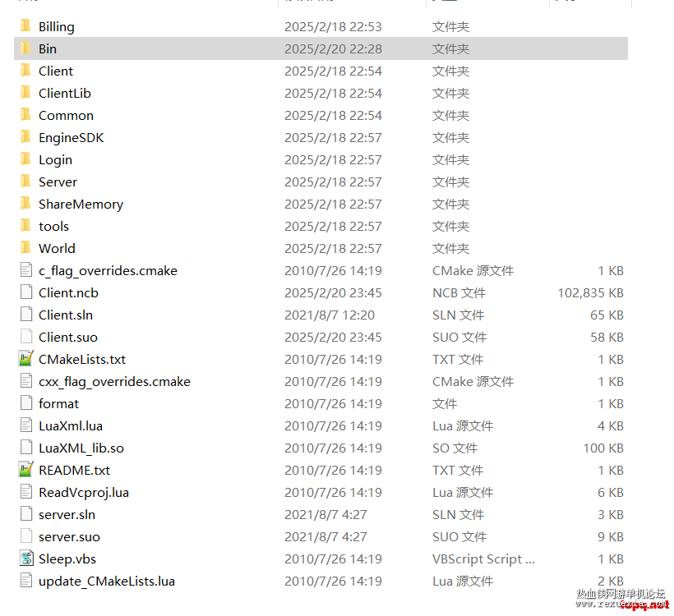The width and height of the screenshot is (674, 616).
Task: Click the CMakeLists.txt file name
Action: 82,359
